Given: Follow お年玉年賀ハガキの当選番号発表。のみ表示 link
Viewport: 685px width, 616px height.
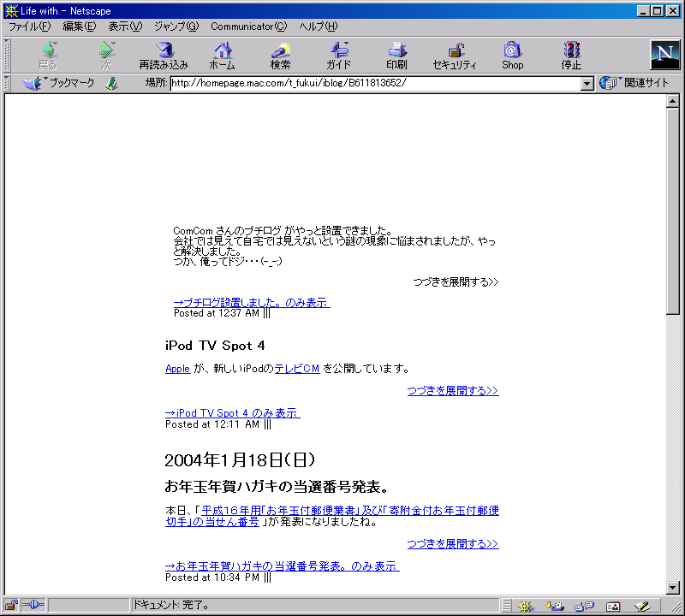Looking at the screenshot, I should [283, 566].
